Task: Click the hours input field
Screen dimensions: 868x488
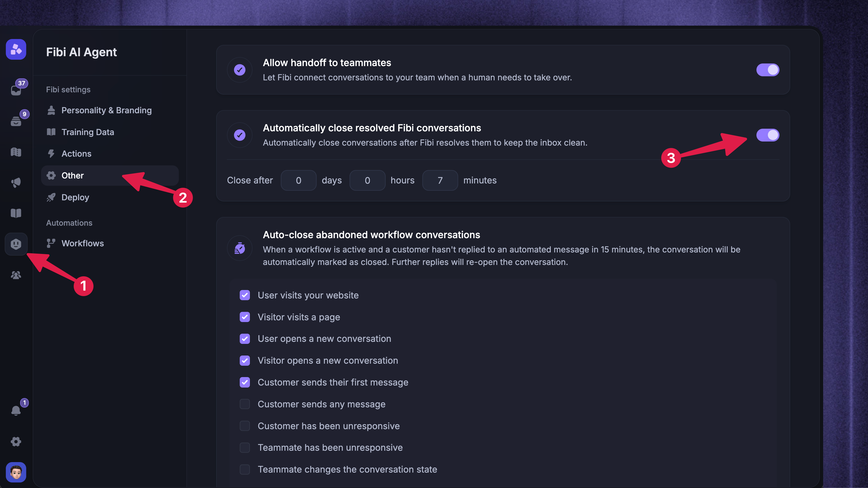Action: point(367,181)
